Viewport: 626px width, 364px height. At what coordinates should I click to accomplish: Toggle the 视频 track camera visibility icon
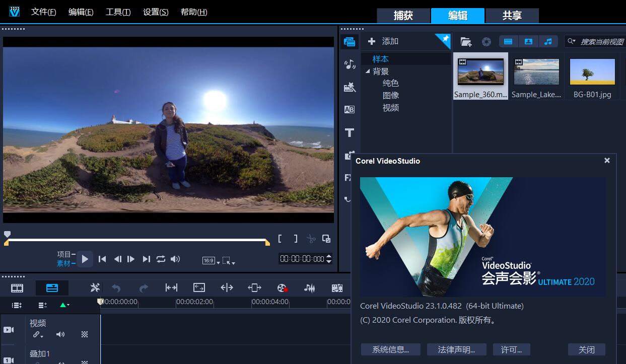click(x=9, y=330)
